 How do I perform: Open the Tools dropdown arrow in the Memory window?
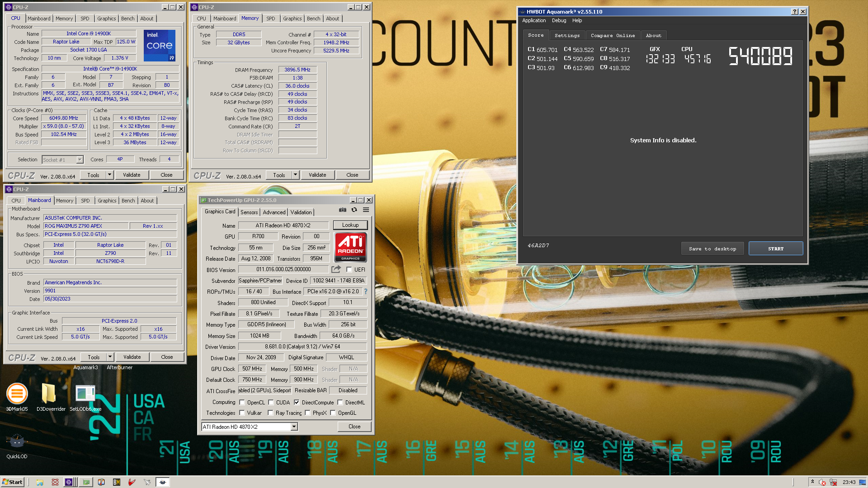[x=295, y=175]
